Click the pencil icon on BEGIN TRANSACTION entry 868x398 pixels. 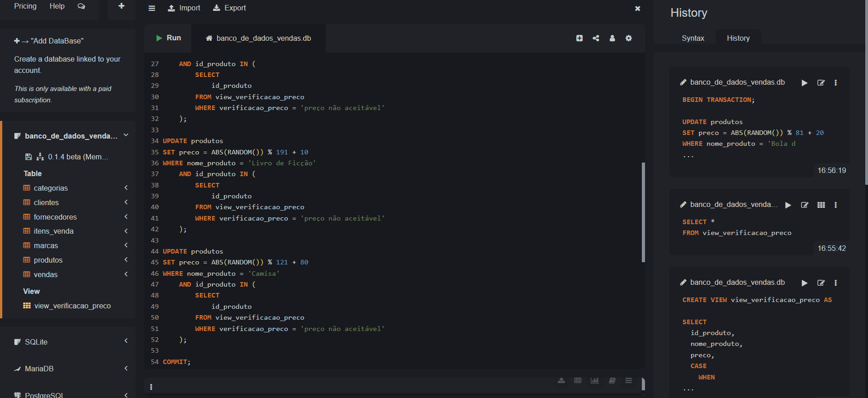coord(683,82)
